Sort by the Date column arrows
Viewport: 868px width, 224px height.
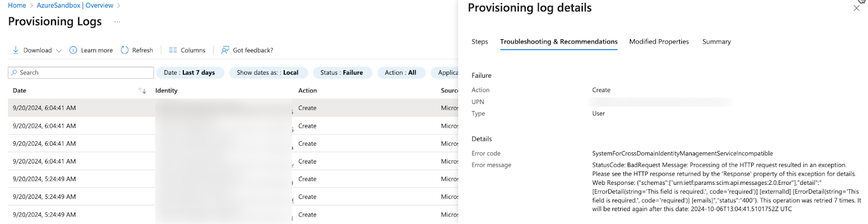coord(143,91)
